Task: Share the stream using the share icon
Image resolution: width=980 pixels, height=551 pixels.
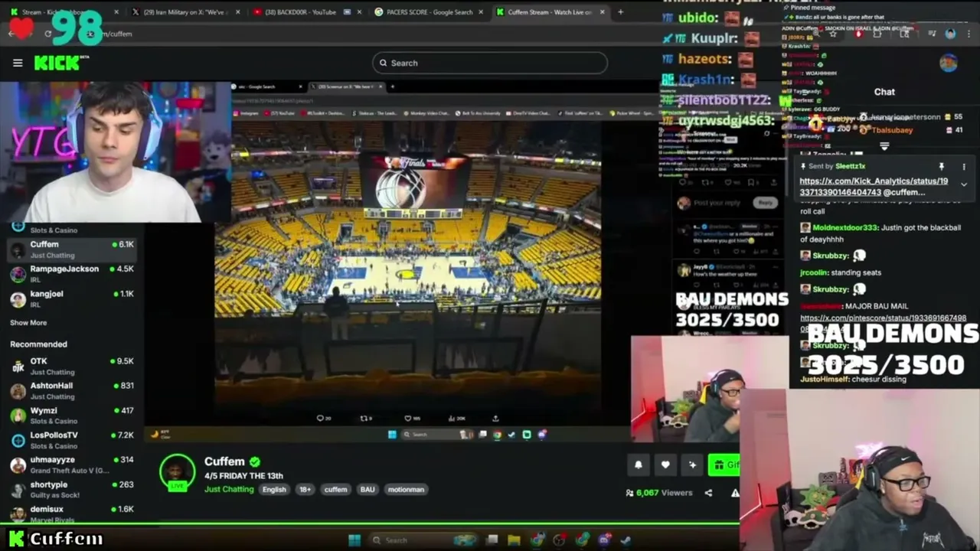Action: click(708, 493)
